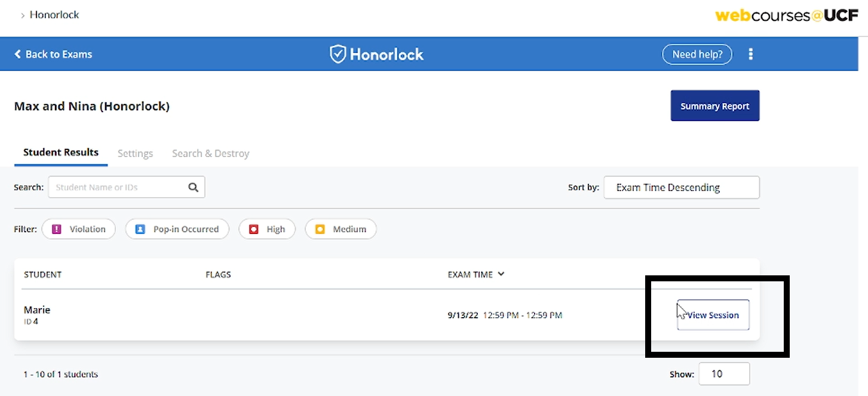
Task: Toggle the High flag filter
Action: click(267, 229)
